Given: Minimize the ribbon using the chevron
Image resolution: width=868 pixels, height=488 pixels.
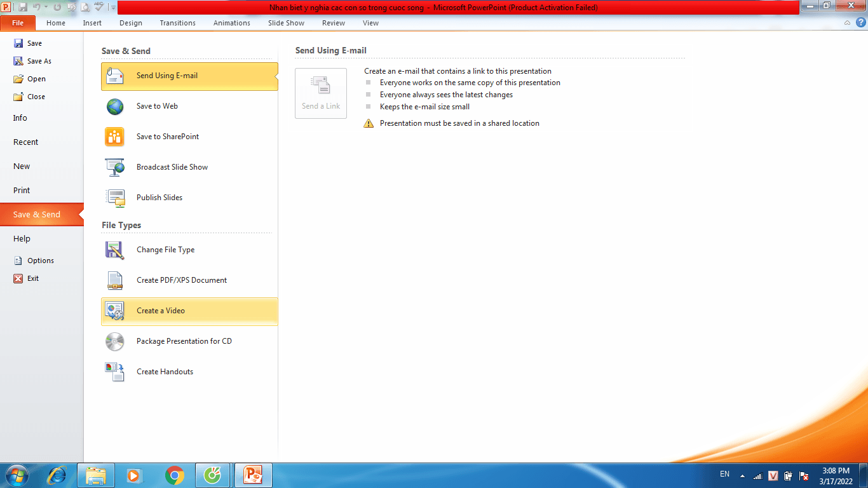Looking at the screenshot, I should [847, 23].
